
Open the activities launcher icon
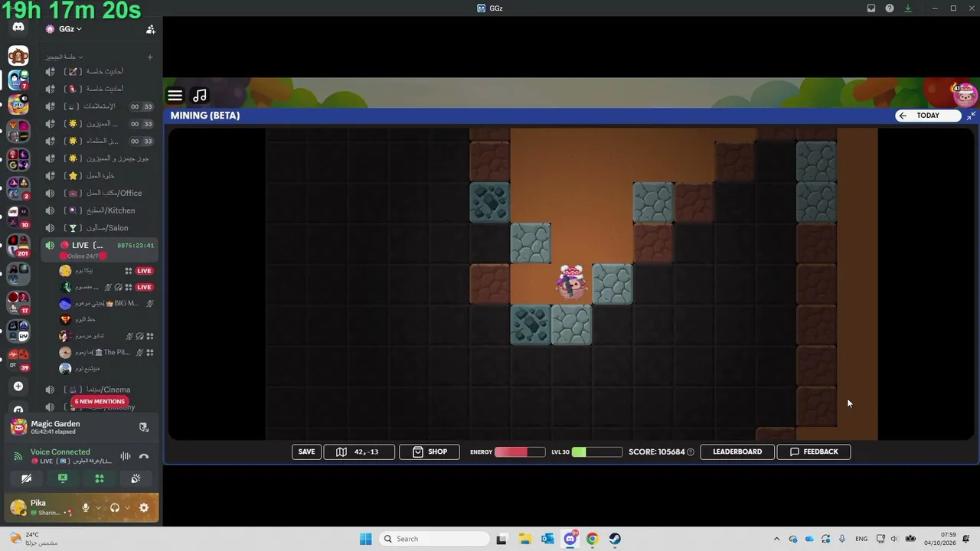[x=100, y=478]
